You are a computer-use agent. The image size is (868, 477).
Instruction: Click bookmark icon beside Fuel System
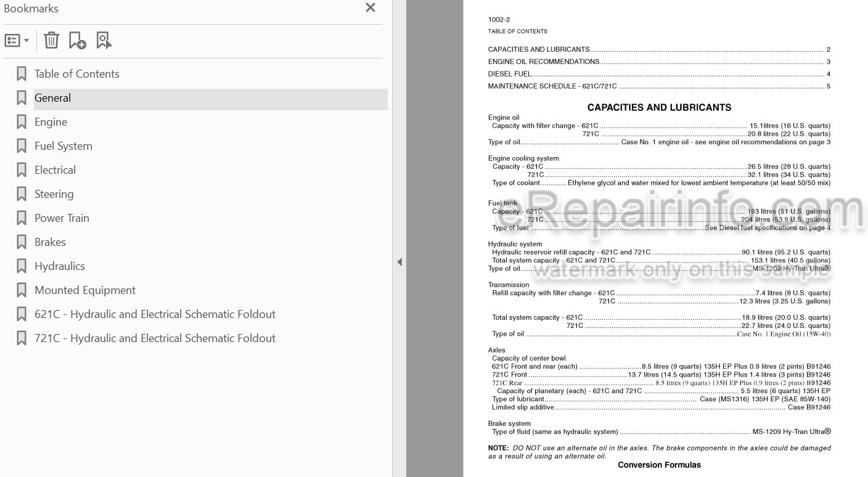[22, 146]
